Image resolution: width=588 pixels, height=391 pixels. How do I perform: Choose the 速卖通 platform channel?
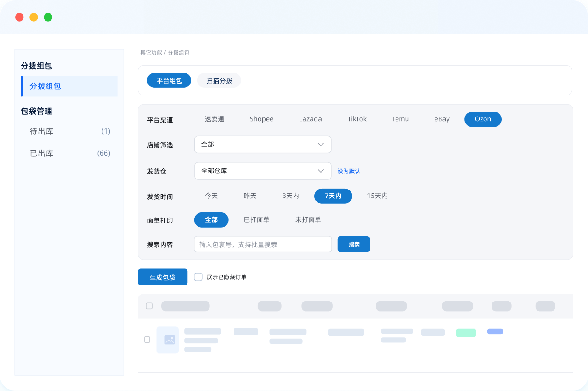(215, 119)
